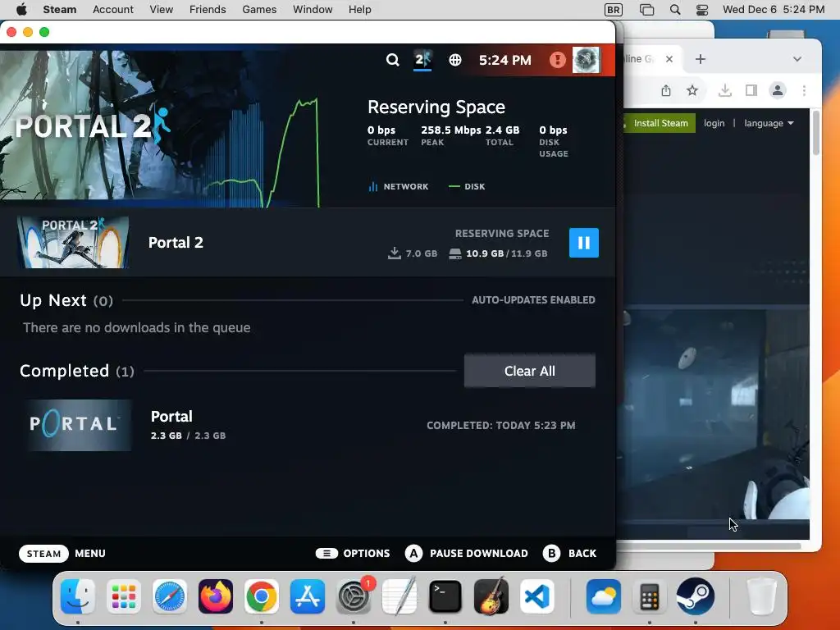Click the NETWORK graph legend
This screenshot has height=630, width=840.
tap(398, 186)
